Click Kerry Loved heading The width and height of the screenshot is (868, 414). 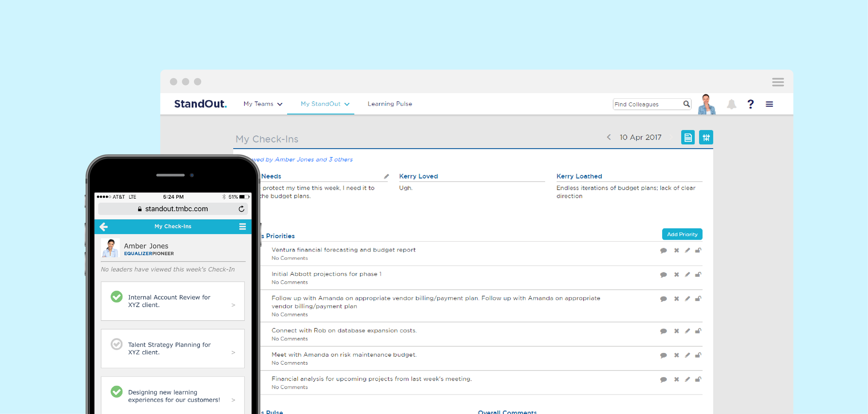(x=418, y=176)
